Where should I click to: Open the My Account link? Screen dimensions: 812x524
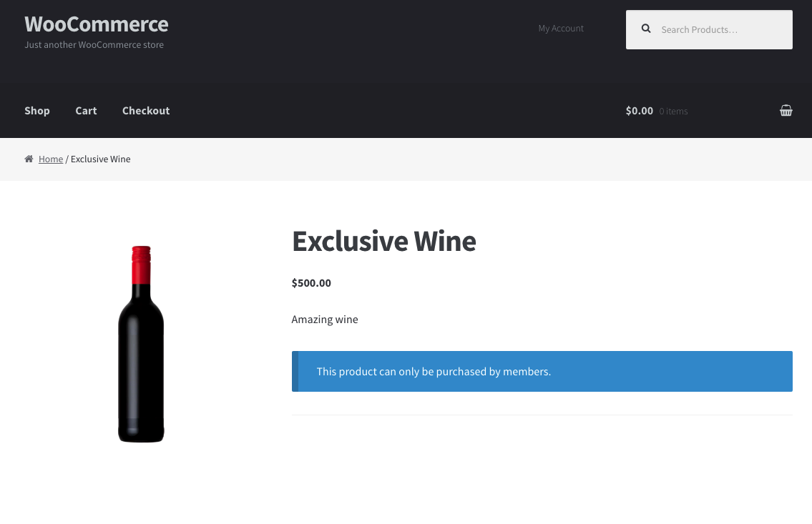(561, 29)
